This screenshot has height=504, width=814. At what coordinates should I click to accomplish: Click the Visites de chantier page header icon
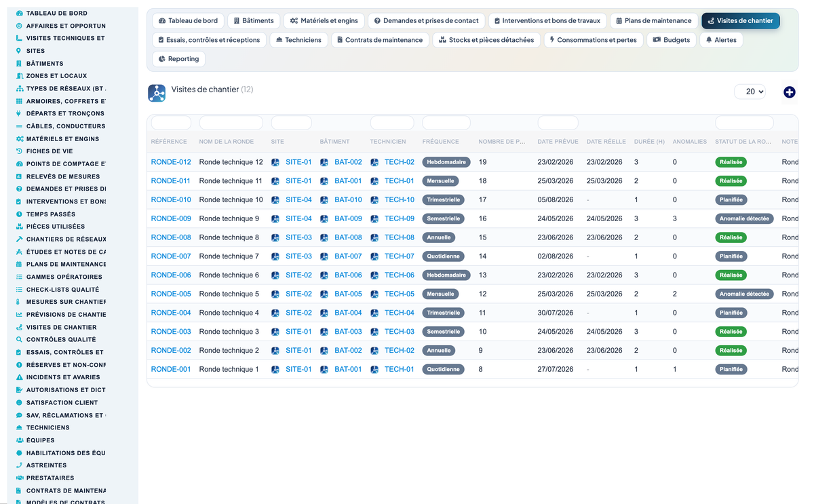157,93
